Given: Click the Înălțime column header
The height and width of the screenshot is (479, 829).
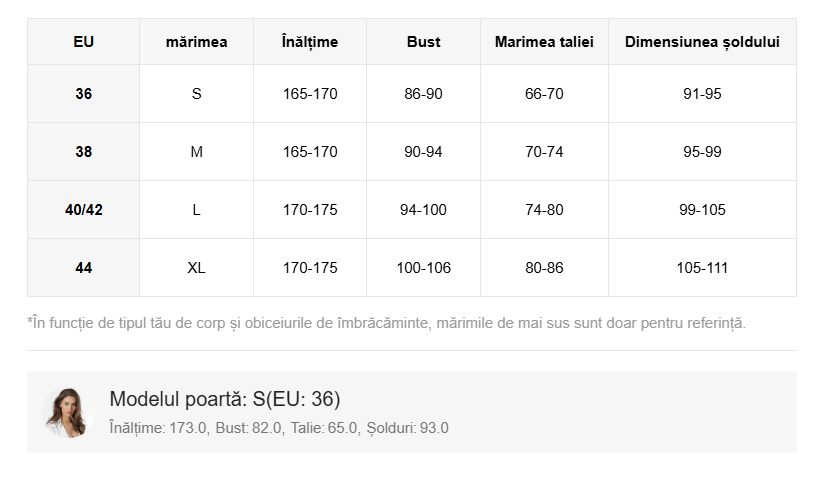Looking at the screenshot, I should [x=310, y=42].
